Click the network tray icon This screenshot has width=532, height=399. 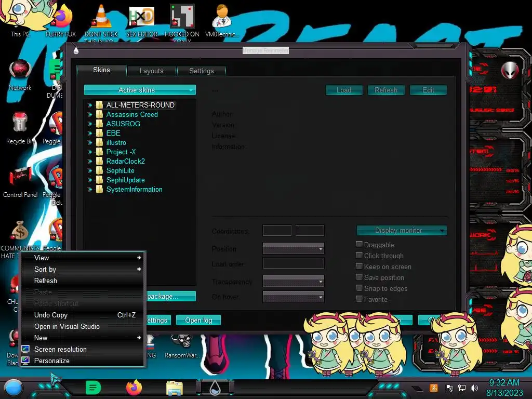462,388
